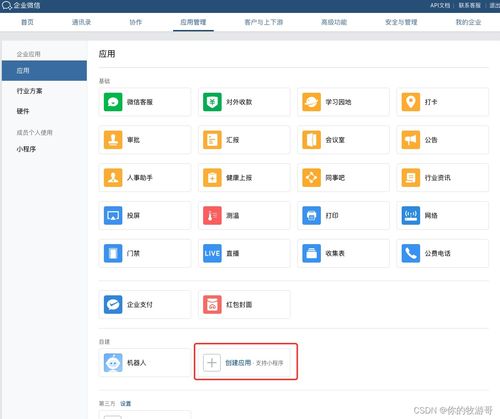Screen dimensions: 500x419
Task: Click the 行业资讯 label
Action: pyautogui.click(x=438, y=178)
